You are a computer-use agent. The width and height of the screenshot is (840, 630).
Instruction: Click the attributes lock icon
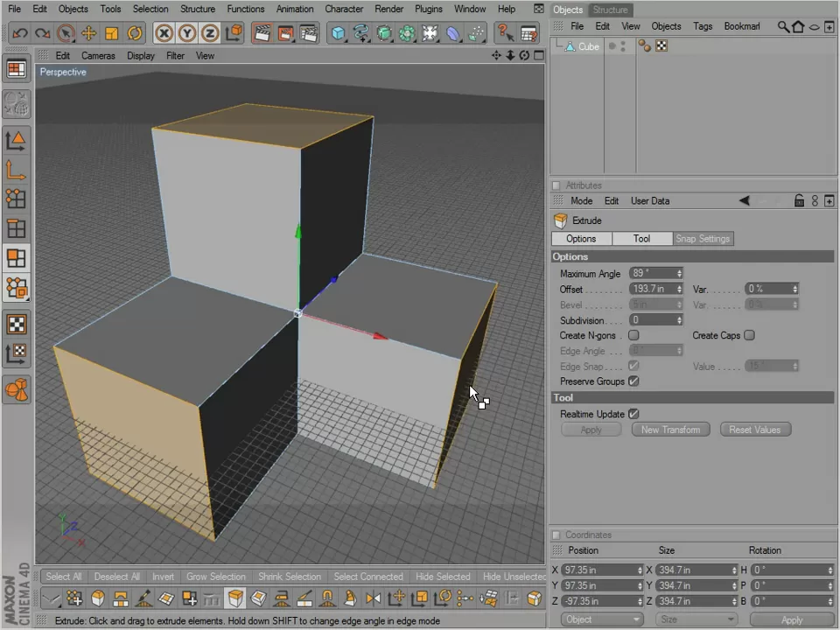(799, 201)
